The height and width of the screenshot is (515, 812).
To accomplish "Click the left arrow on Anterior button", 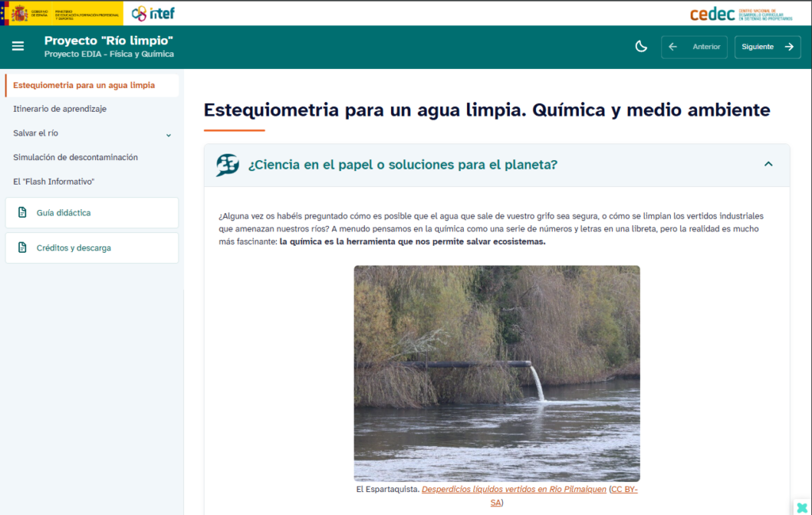I will (672, 47).
